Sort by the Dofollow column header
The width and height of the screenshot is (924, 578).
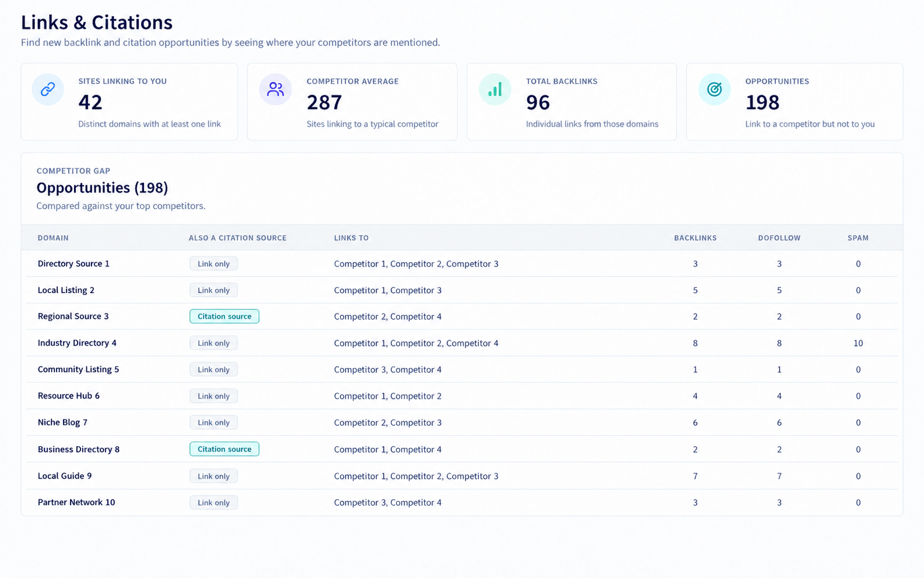tap(779, 238)
